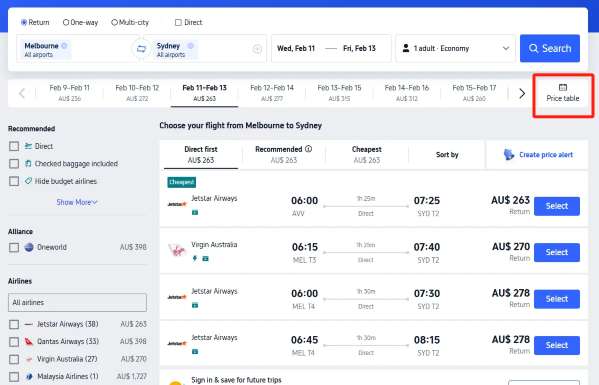Select the Feb 15–Feb 17 date tab
The image size is (599, 385).
tap(474, 93)
